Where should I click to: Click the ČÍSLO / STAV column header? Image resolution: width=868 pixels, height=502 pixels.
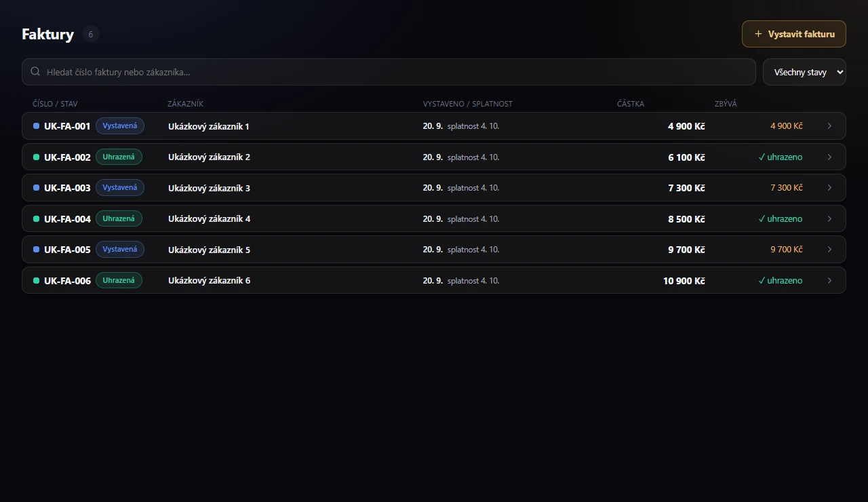click(55, 104)
